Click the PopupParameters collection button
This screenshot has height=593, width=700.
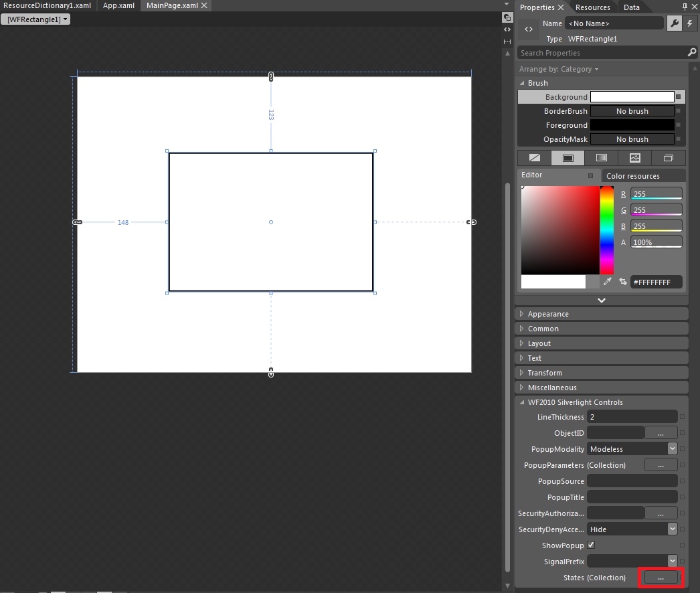(x=661, y=465)
